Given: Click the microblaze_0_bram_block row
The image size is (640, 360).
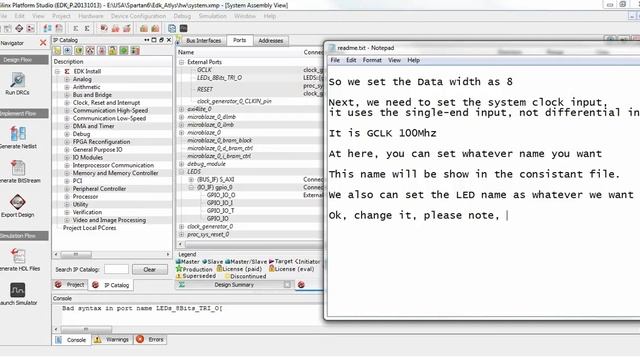Looking at the screenshot, I should pos(220,140).
